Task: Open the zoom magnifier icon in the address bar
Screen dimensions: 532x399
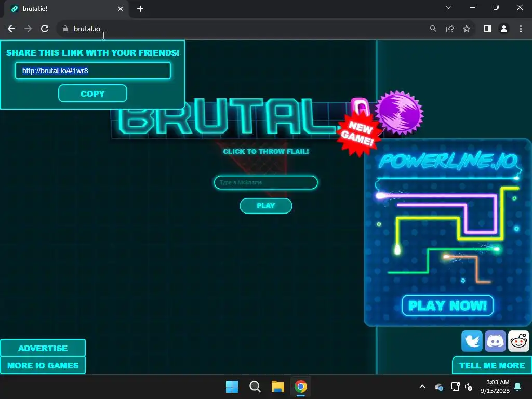Action: pos(433,29)
